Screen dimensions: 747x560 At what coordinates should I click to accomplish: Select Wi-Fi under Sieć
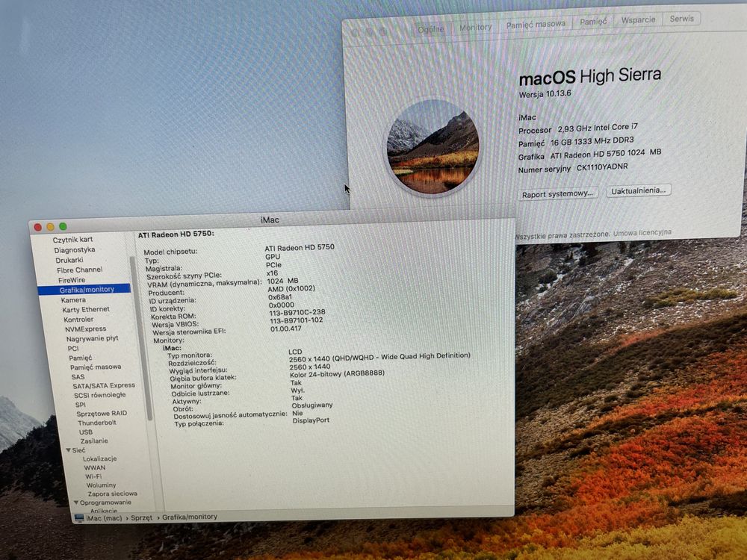(x=93, y=476)
